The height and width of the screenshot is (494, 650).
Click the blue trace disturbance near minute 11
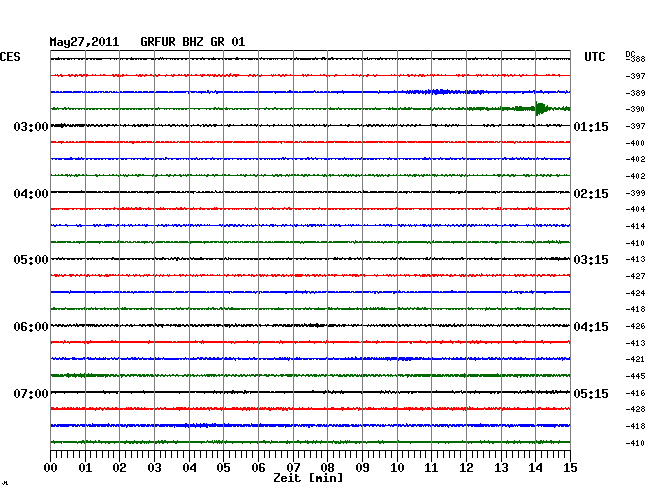pyautogui.click(x=441, y=92)
